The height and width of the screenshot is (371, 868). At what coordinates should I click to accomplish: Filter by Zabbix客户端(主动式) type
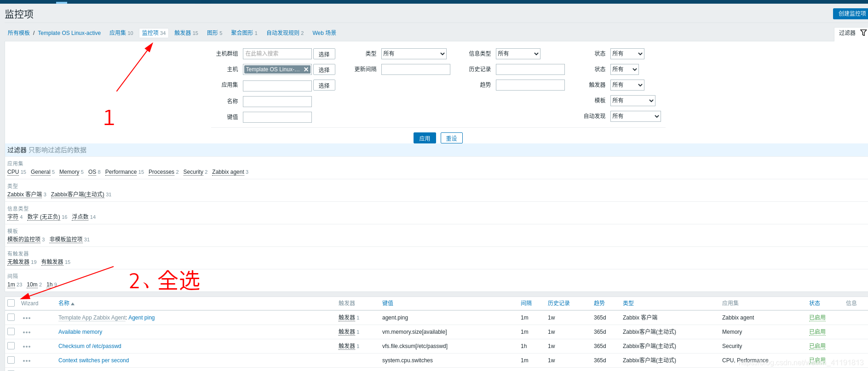(x=78, y=194)
